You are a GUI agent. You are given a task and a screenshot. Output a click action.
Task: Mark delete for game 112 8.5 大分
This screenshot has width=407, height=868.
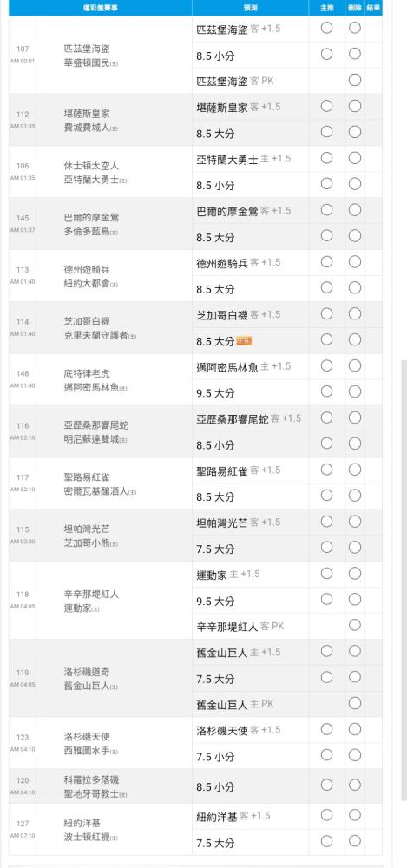pos(355,132)
